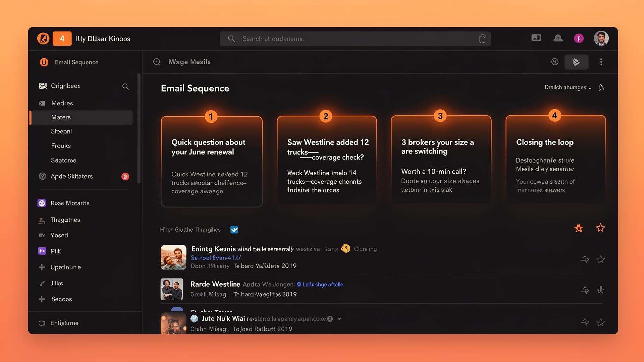
Task: Click the pin icon in Rarde Westline row
Action: tap(601, 290)
